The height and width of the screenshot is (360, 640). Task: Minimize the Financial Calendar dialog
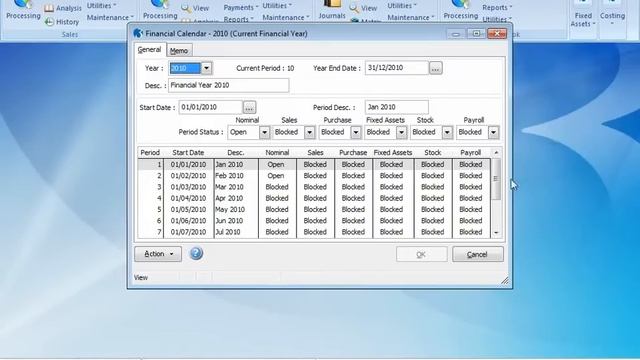(x=456, y=33)
